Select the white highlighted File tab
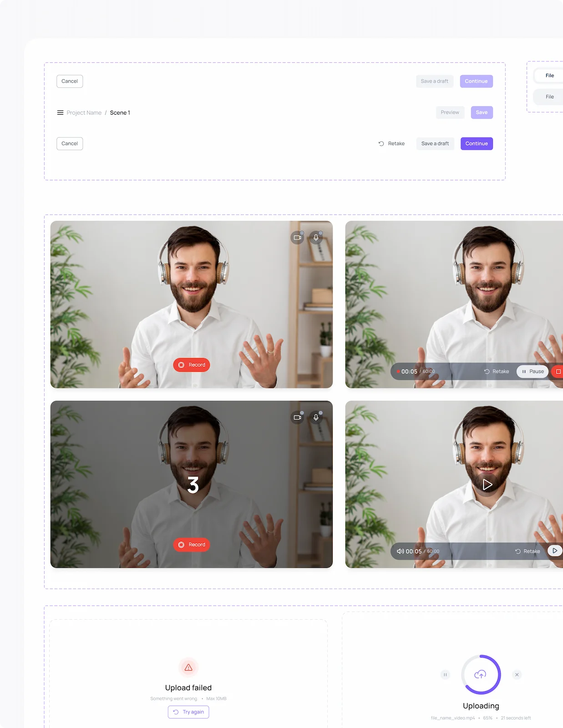Image resolution: width=563 pixels, height=728 pixels. [549, 76]
